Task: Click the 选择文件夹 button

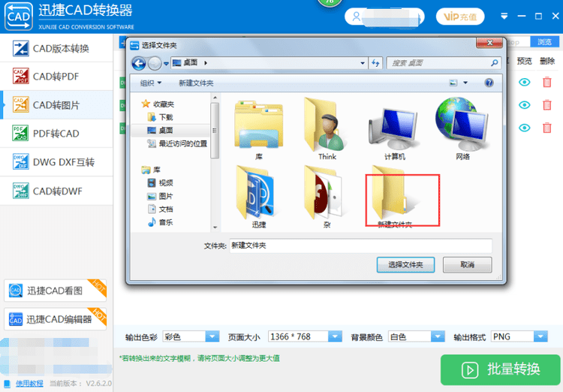Action: [x=405, y=265]
